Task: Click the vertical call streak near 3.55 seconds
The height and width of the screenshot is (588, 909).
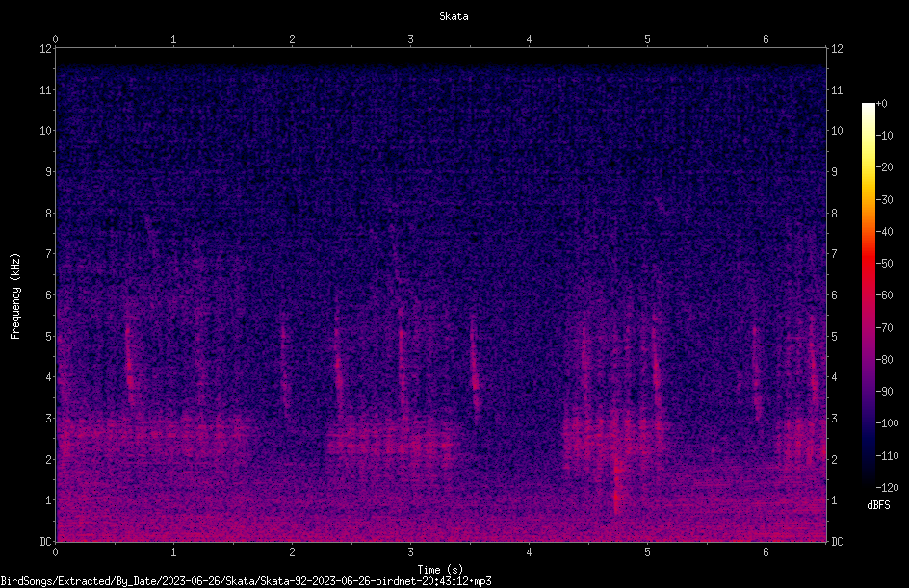Action: (475, 371)
